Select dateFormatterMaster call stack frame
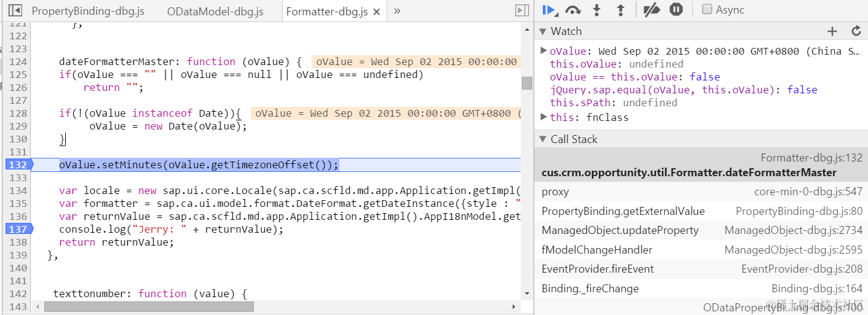 click(700, 165)
